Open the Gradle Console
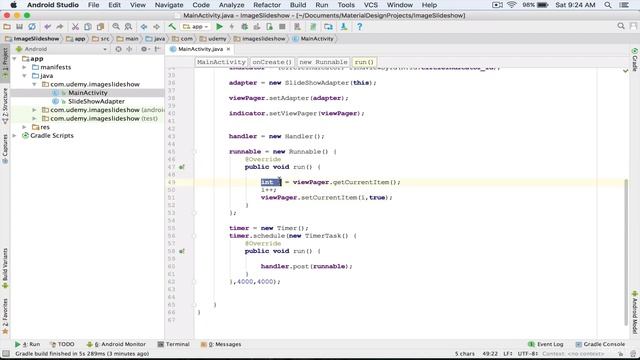Viewport: 640px width, 360px height. [x=600, y=344]
